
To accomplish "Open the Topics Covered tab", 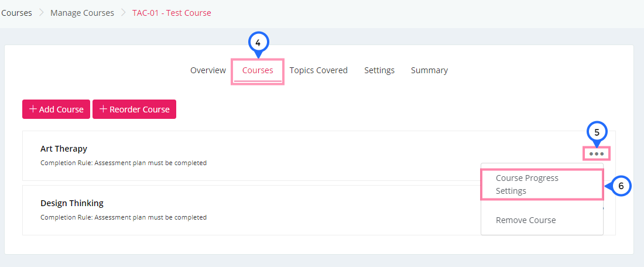I will coord(318,70).
